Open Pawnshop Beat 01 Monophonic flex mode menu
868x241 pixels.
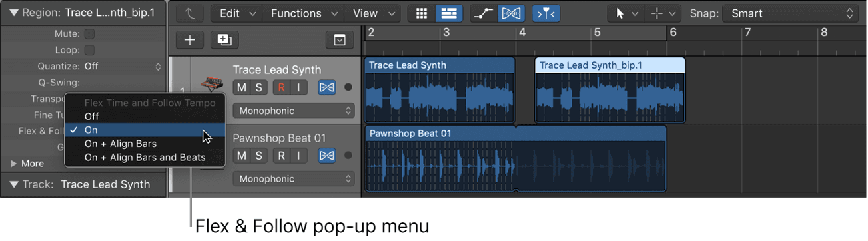(x=293, y=179)
